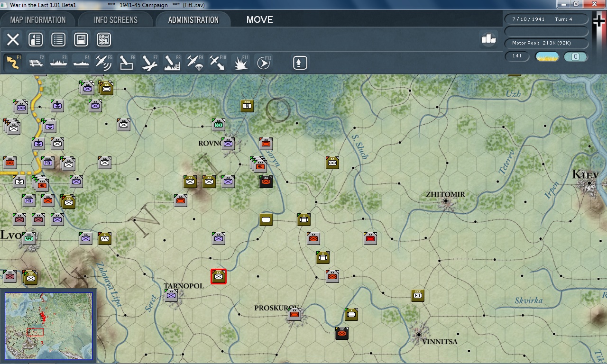Viewport: 607px width, 364px height.
Task: Select the SEC security unit above Rovno
Action: [x=219, y=124]
